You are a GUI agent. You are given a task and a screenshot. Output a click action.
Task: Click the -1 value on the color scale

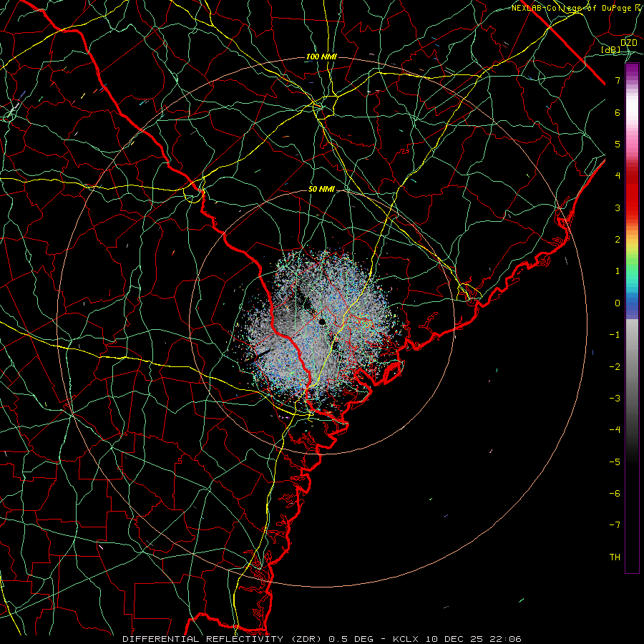point(615,335)
